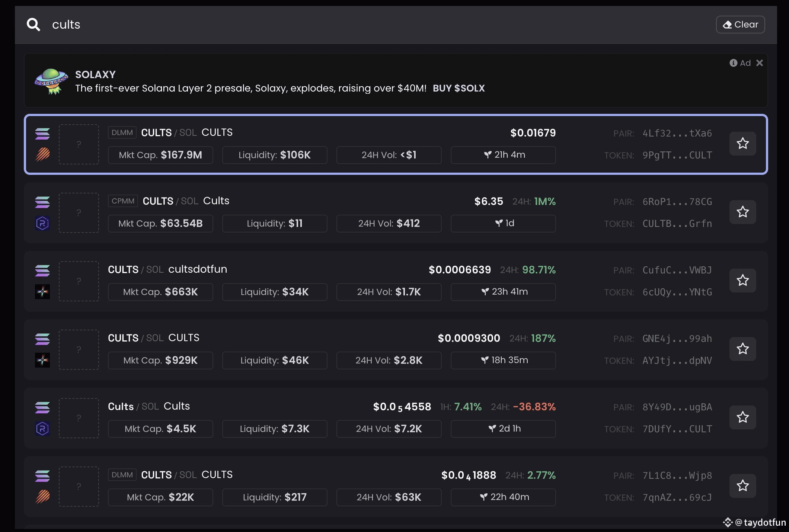Click the 7.41% 1H change
789x532 pixels.
468,407
